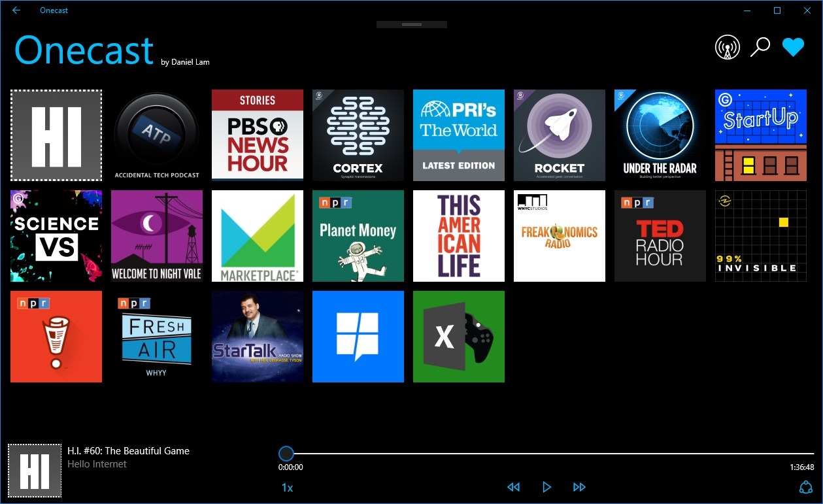Open the 99% Invisible tile
This screenshot has width=823, height=504.
tap(761, 236)
